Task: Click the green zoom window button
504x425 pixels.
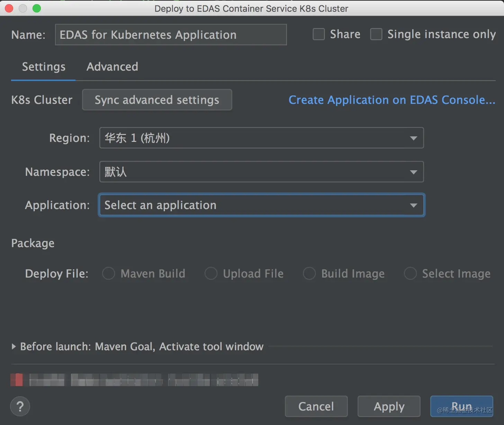Action: coord(37,8)
